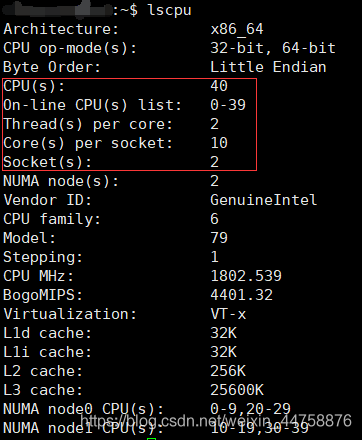
Task: Click the blog.csdn.net watermark URL
Action: pyautogui.click(x=216, y=421)
